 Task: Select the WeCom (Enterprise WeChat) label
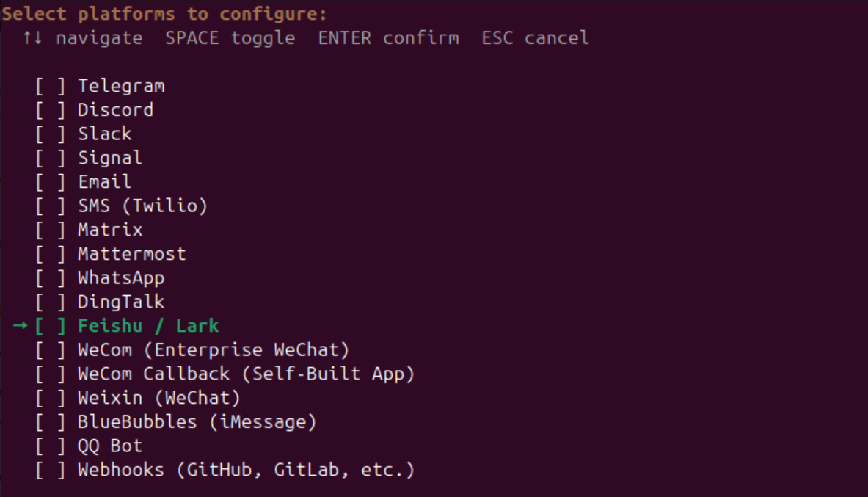[x=214, y=350]
